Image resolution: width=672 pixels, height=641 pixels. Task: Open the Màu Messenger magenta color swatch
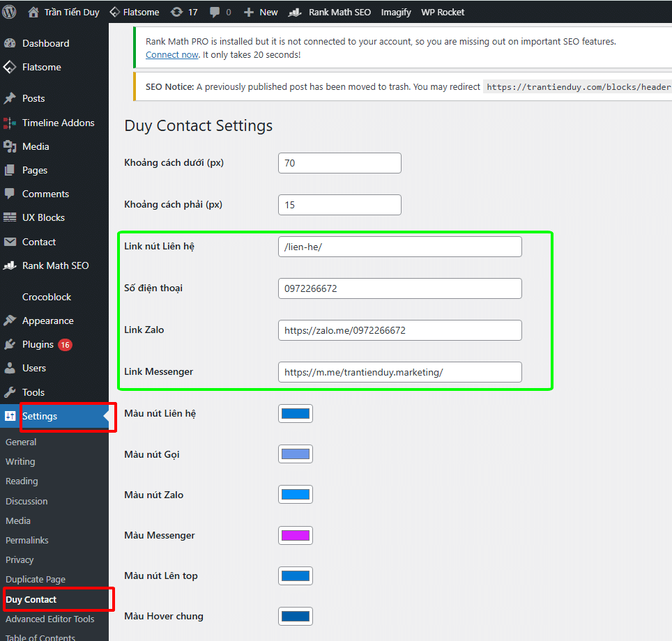(x=295, y=535)
